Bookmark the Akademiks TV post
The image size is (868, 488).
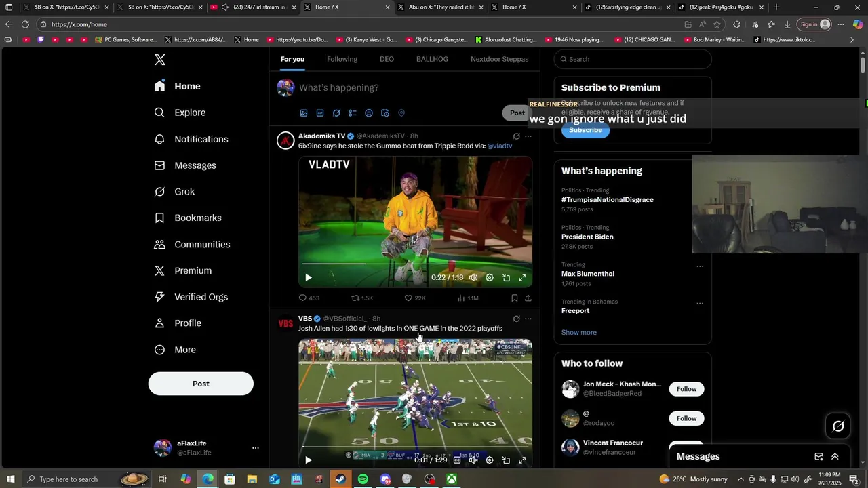[x=515, y=298]
